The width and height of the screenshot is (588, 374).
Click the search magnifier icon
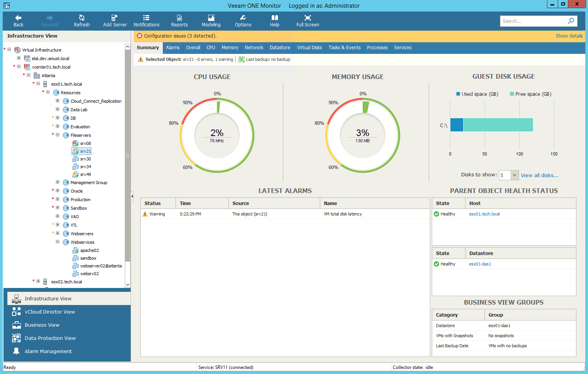coord(571,21)
